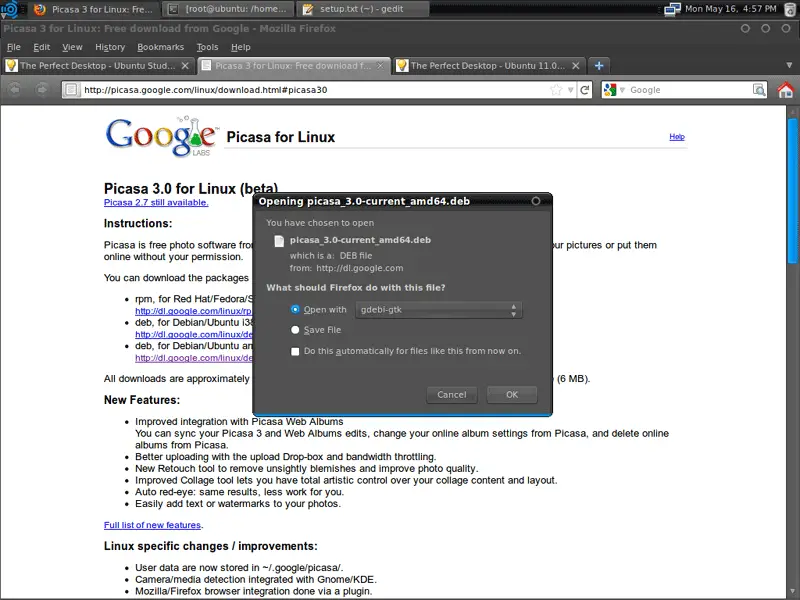
Task: Click the deb download link for Debian/Ubuntu i386
Action: click(x=194, y=334)
